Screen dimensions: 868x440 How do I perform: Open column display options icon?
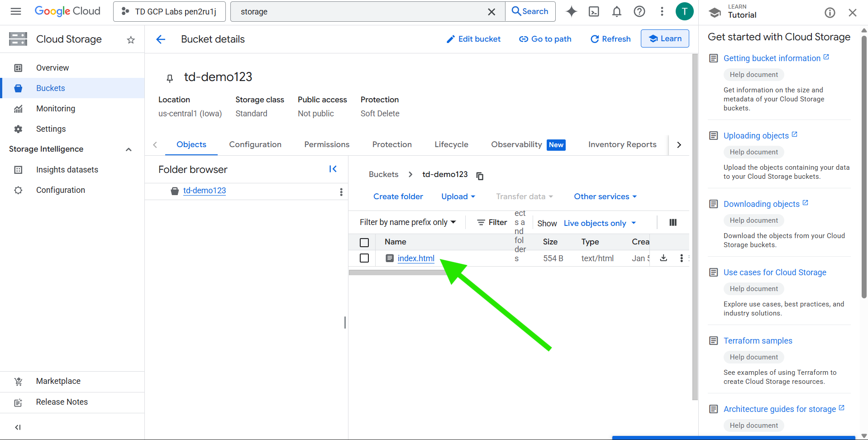tap(673, 222)
